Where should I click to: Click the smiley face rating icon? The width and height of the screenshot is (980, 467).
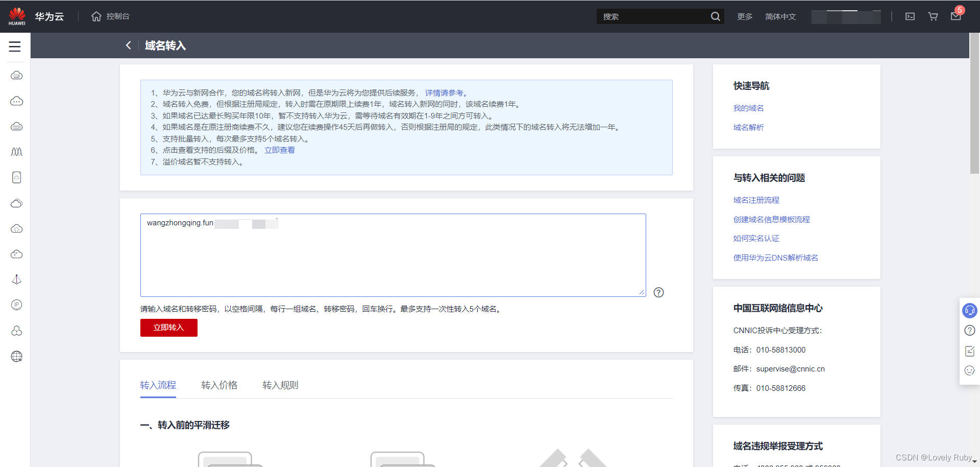click(x=970, y=370)
